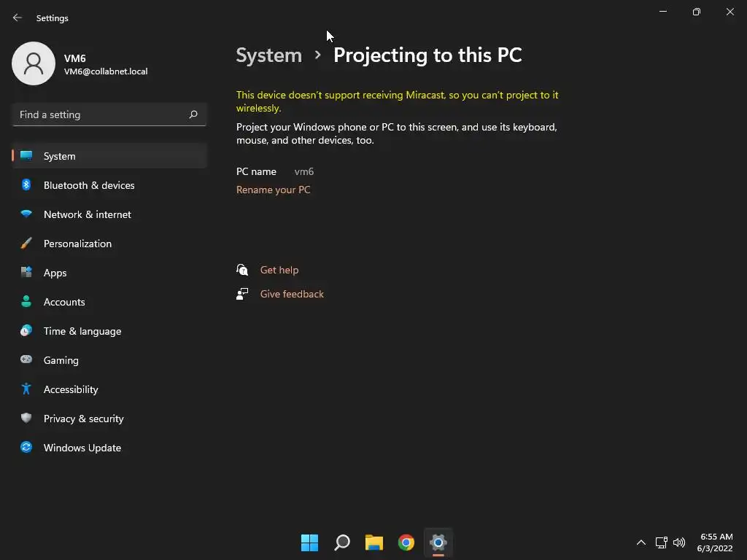This screenshot has height=560, width=747.
Task: Click the System breadcrumb in the header
Action: point(268,55)
